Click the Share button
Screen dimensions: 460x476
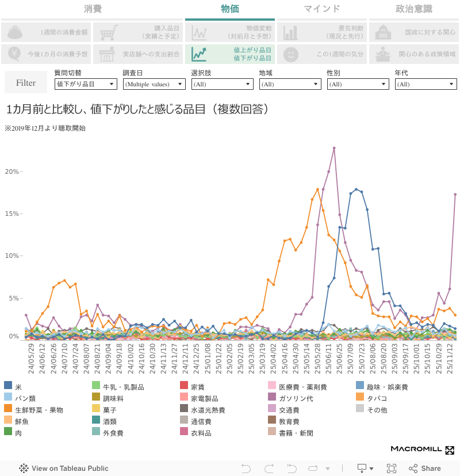click(x=425, y=469)
